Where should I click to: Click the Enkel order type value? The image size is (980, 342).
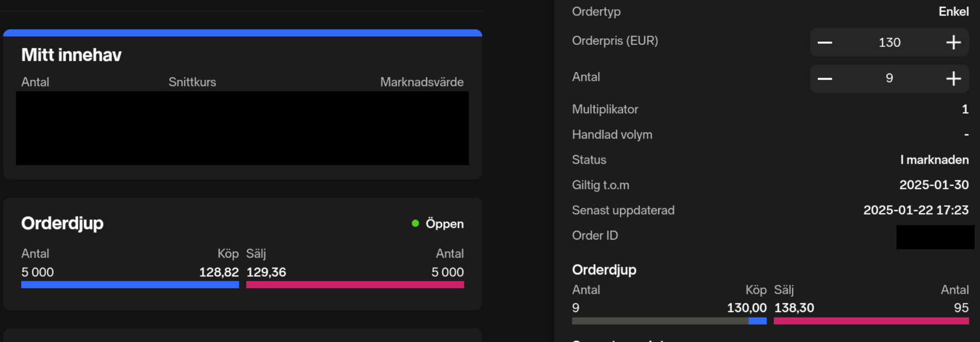click(x=953, y=12)
